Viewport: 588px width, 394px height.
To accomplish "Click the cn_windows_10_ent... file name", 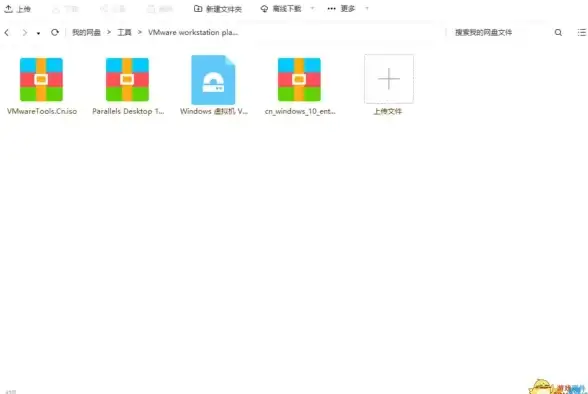I will pyautogui.click(x=300, y=111).
